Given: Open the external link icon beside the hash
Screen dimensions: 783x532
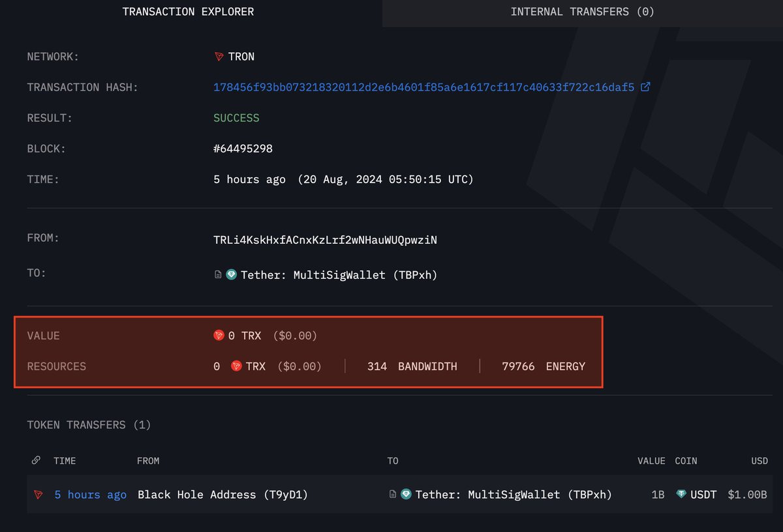Looking at the screenshot, I should (645, 87).
